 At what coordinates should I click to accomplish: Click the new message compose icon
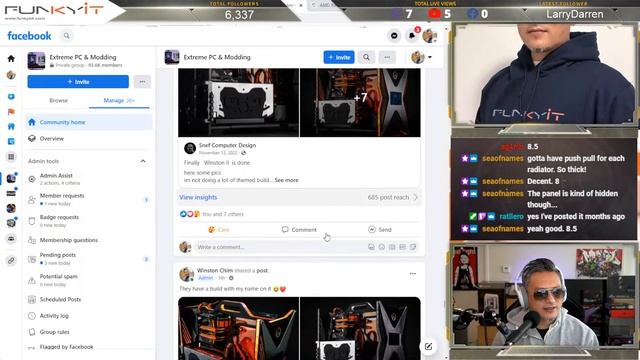[428, 347]
